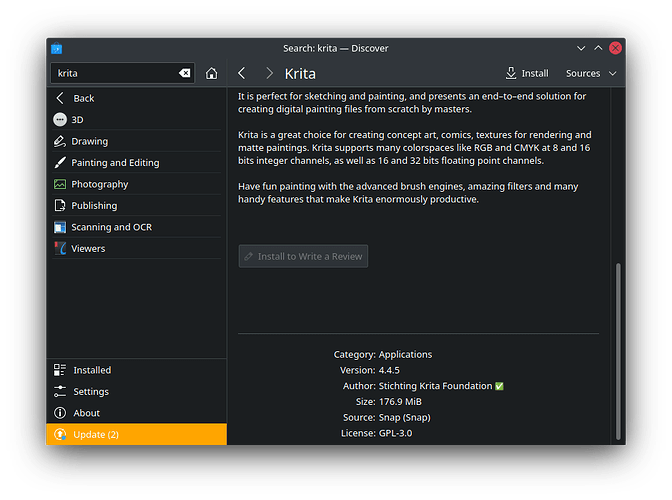Open the Scanning and OCR category
Image resolution: width=672 pixels, height=500 pixels.
tap(137, 227)
